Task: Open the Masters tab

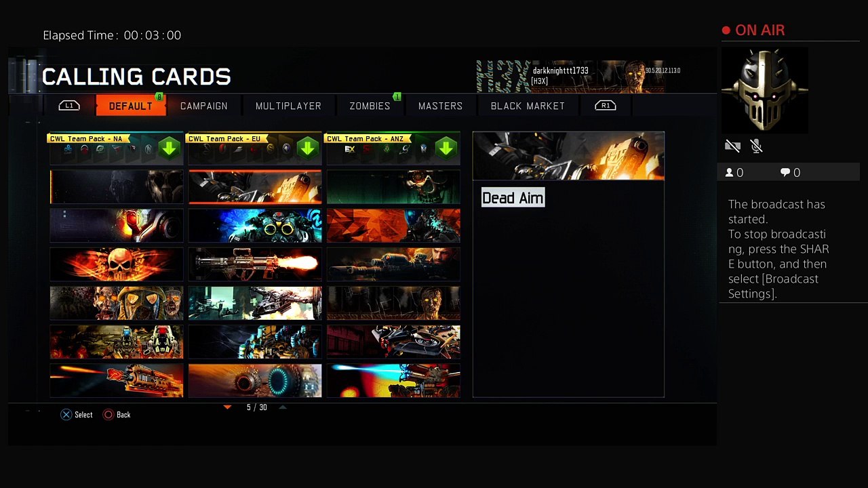Action: coord(440,106)
